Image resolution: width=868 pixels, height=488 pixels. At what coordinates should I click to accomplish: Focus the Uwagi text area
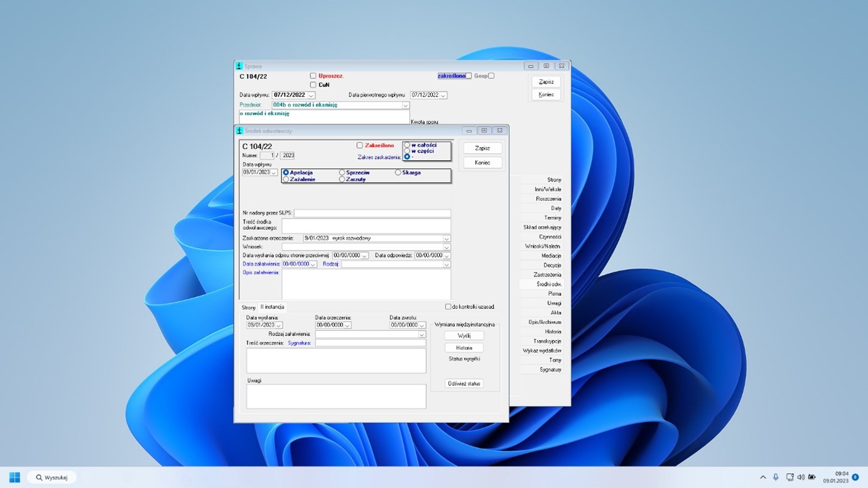[x=336, y=396]
